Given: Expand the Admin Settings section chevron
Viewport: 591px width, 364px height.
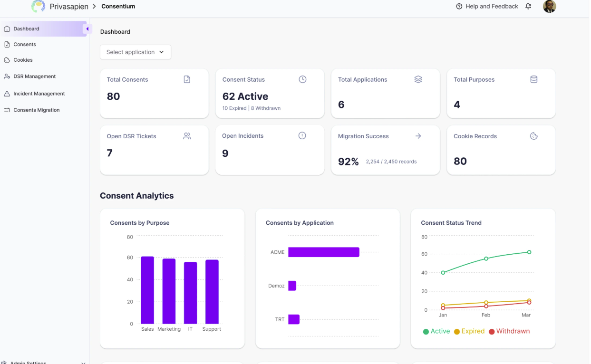Looking at the screenshot, I should [x=83, y=363].
